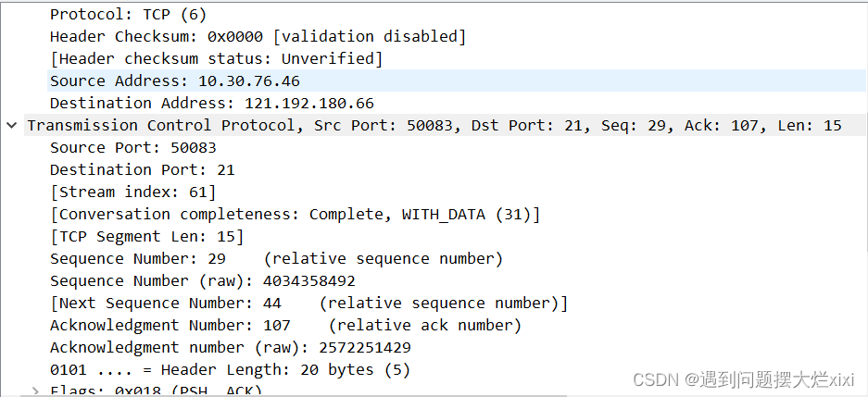The height and width of the screenshot is (397, 868).
Task: Select Header checksum status Unverified line
Action: point(217,59)
